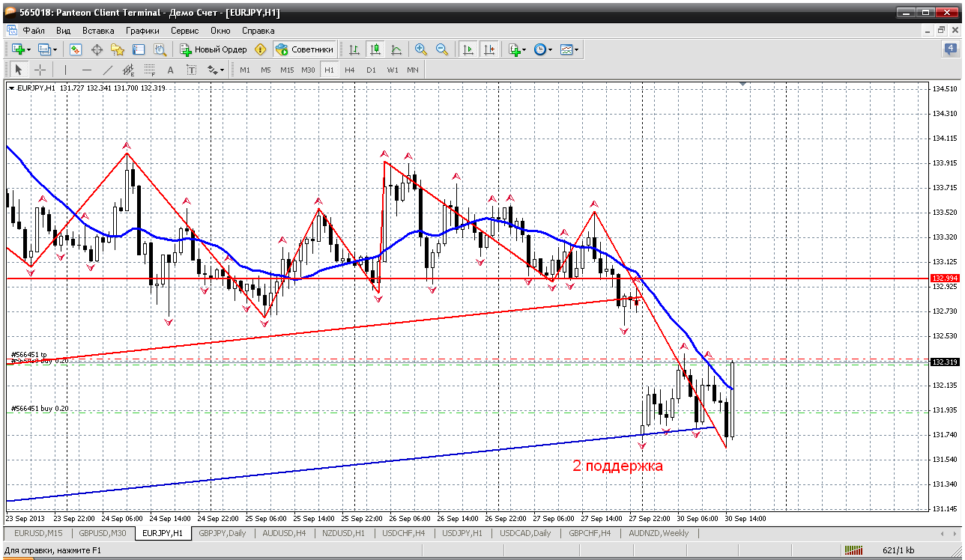Zoom out of the chart
Image resolution: width=965 pixels, height=560 pixels.
pyautogui.click(x=442, y=49)
